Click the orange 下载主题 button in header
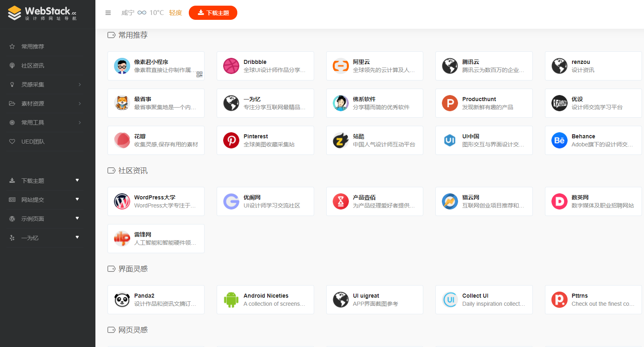 213,13
